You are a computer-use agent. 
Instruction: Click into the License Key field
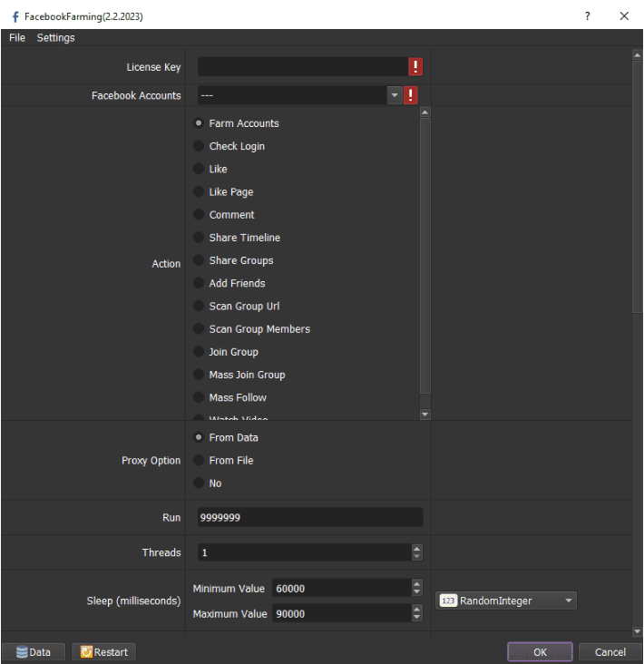pyautogui.click(x=302, y=67)
